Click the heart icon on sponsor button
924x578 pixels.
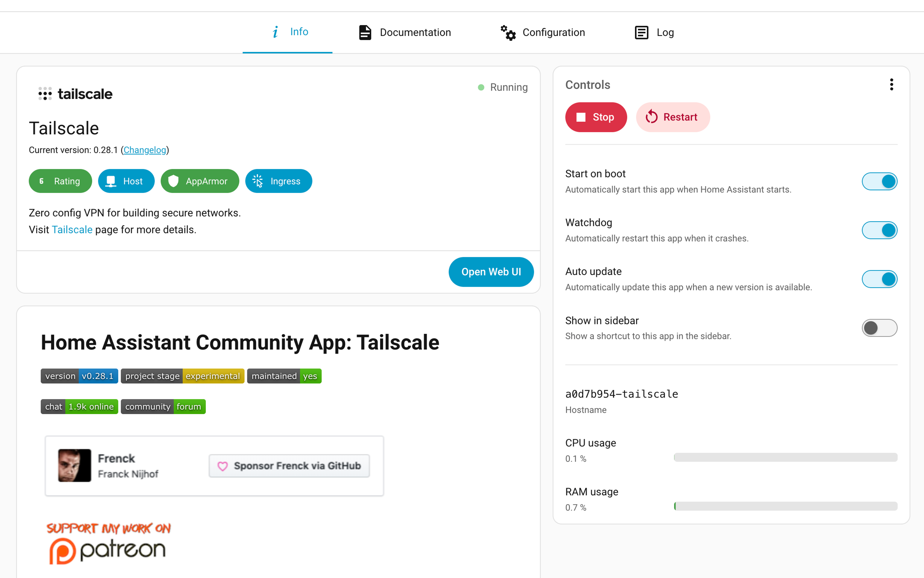223,466
